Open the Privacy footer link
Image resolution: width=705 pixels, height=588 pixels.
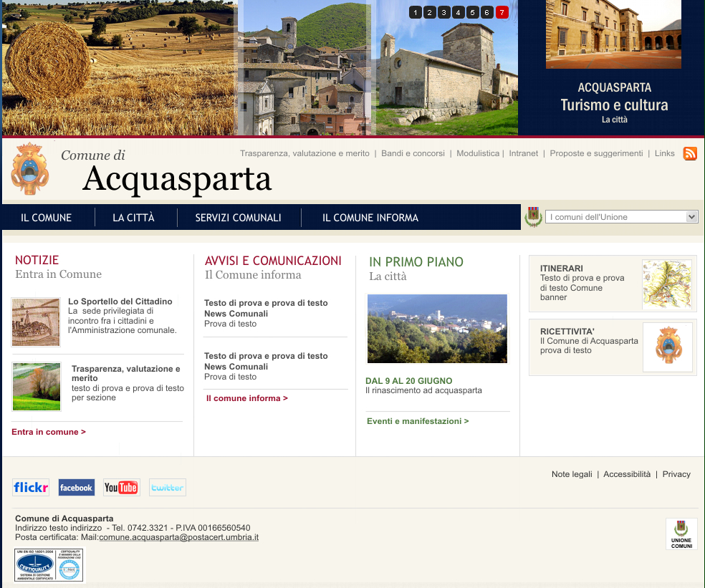coord(676,474)
